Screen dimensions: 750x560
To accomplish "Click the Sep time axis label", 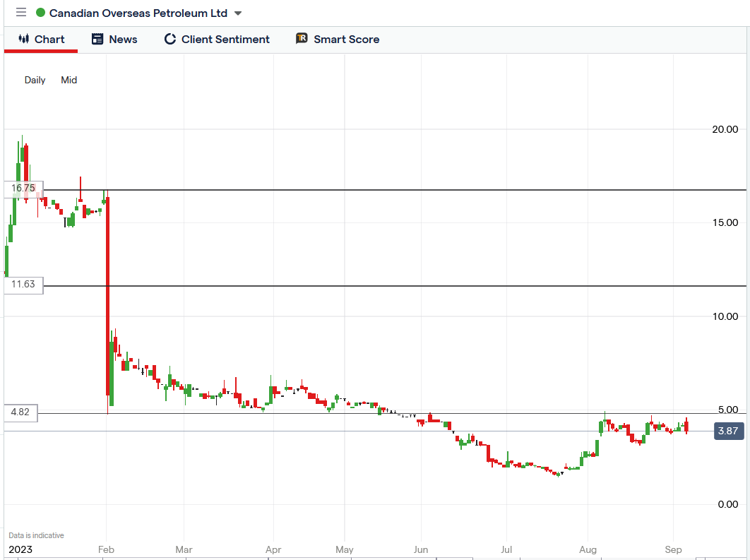I will click(673, 549).
